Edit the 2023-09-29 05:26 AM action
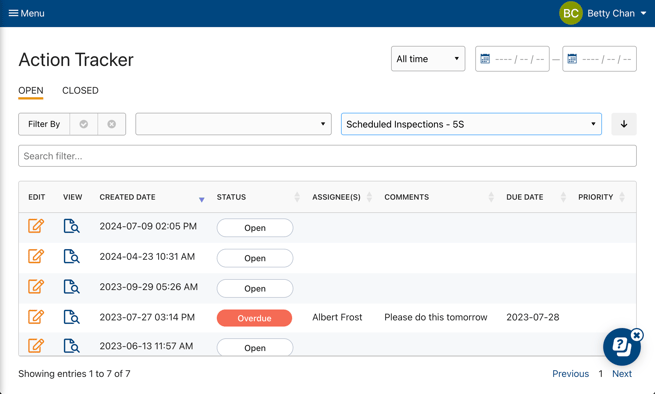 (36, 287)
